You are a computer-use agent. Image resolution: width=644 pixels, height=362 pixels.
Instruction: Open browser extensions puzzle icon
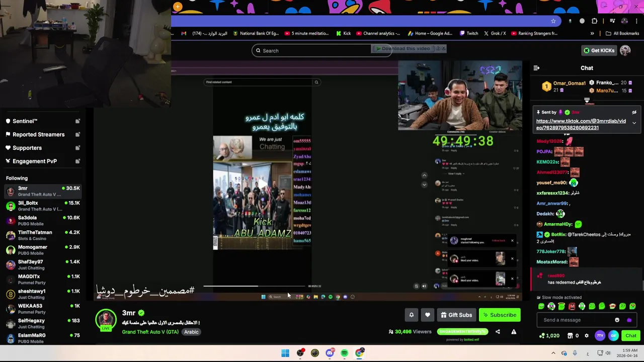click(x=595, y=21)
